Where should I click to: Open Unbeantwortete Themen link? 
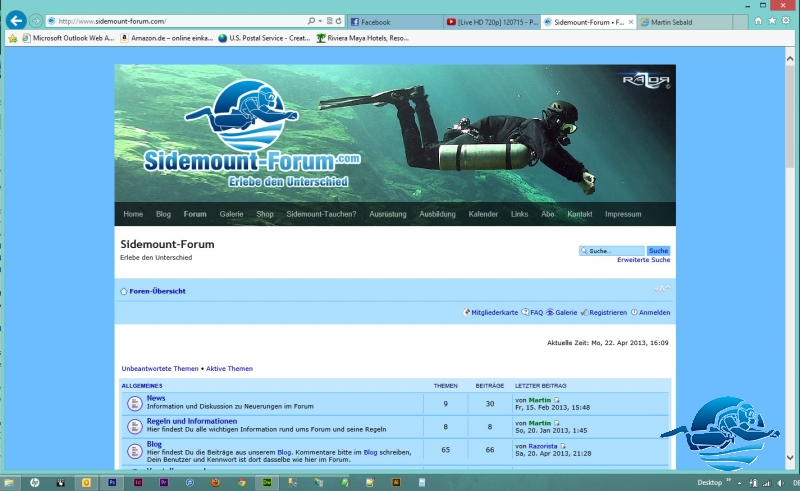pyautogui.click(x=160, y=369)
